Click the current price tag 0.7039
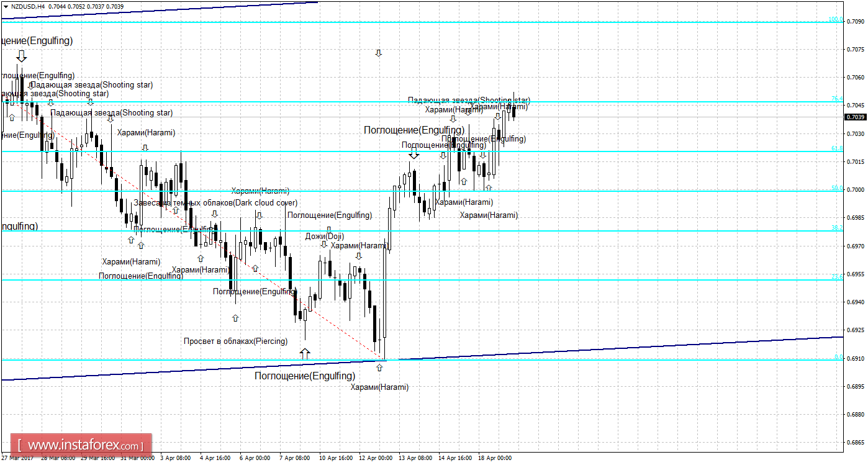868x465 pixels. 856,117
